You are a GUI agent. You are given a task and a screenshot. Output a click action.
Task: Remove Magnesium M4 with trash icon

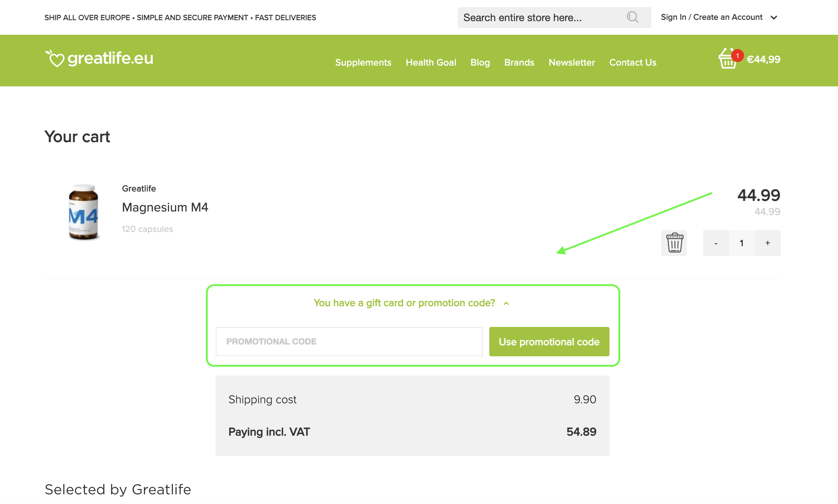(674, 243)
